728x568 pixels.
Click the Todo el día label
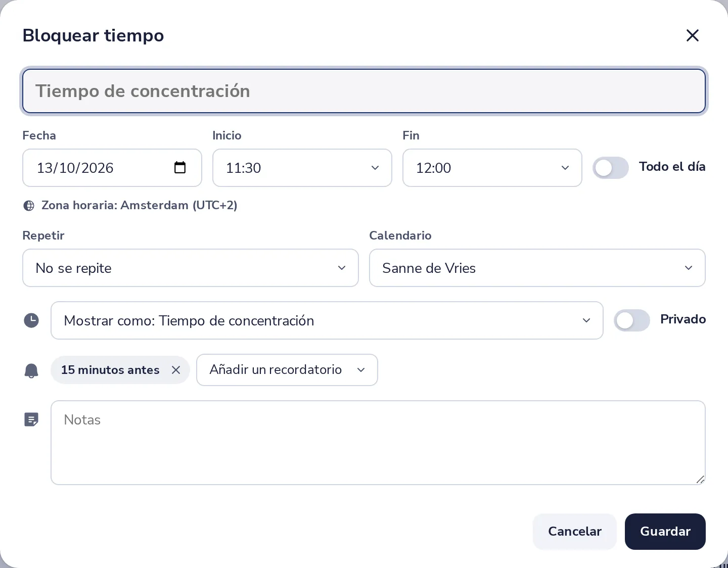[672, 167]
